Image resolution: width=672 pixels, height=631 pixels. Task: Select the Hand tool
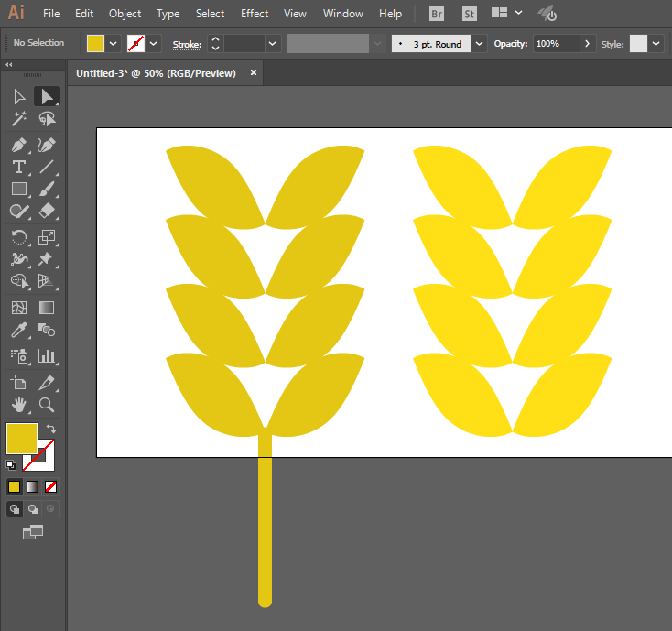coord(19,405)
